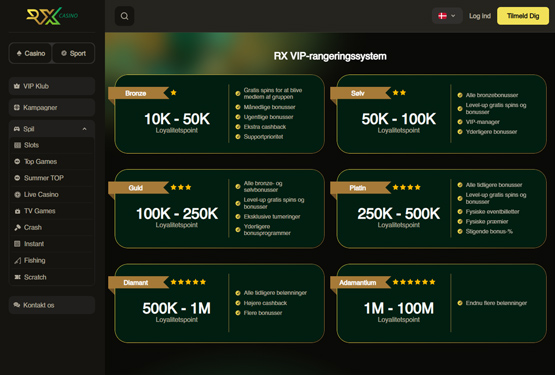Open language dropdown chevron

(453, 16)
